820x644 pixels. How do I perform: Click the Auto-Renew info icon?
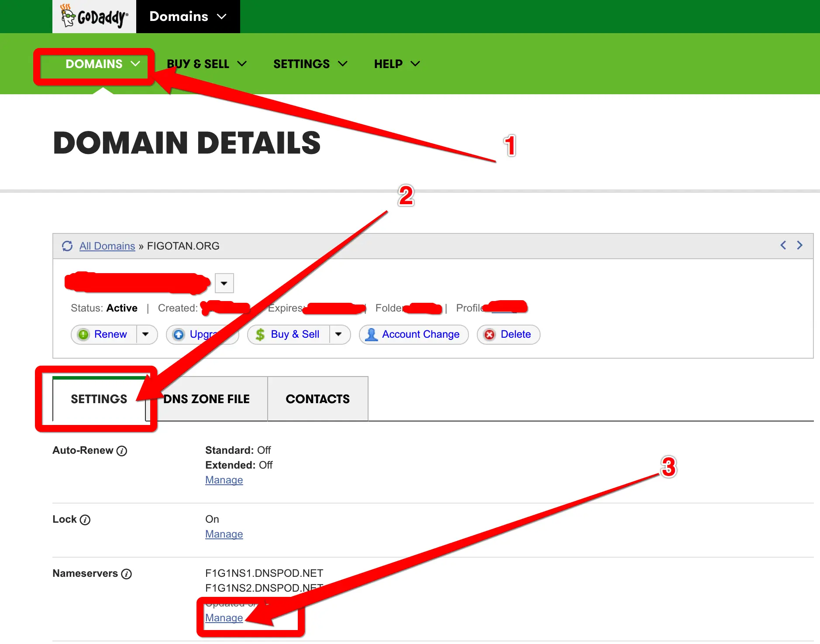122,451
